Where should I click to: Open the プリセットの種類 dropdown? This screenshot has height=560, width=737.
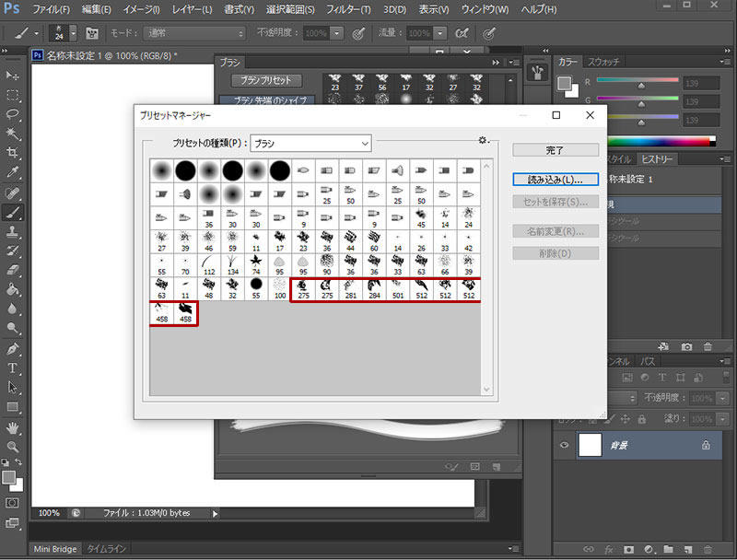click(310, 144)
